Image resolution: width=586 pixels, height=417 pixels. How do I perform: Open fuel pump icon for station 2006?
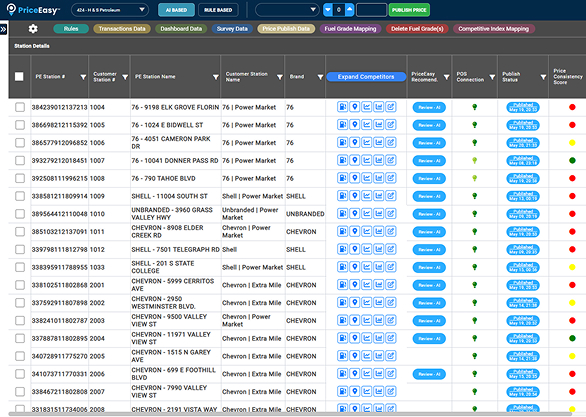point(342,374)
